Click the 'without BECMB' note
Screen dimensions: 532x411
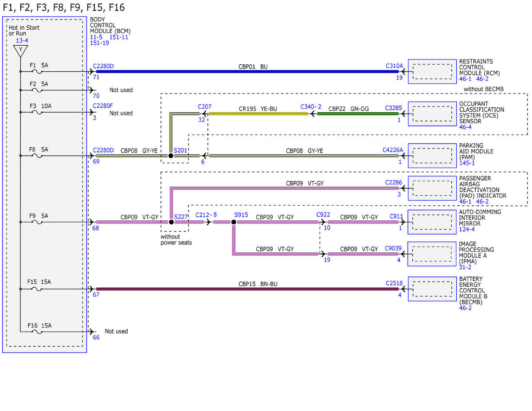point(484,89)
